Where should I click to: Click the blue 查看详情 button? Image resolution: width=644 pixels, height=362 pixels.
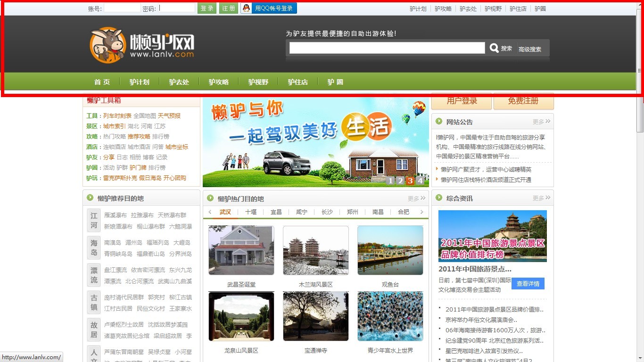tap(528, 284)
